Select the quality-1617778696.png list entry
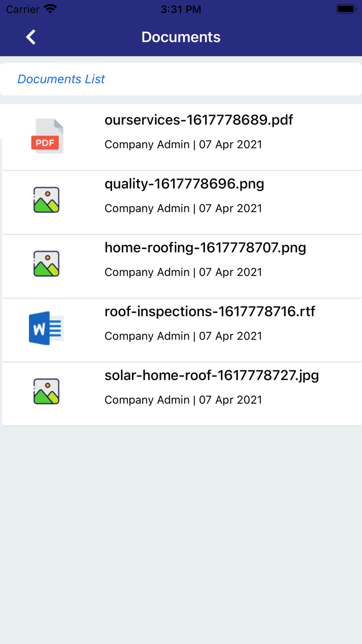 click(184, 184)
